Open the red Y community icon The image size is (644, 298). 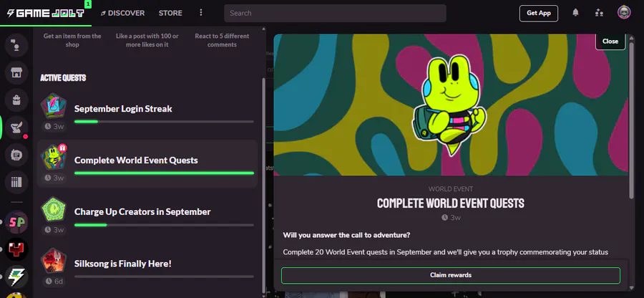coord(16,249)
